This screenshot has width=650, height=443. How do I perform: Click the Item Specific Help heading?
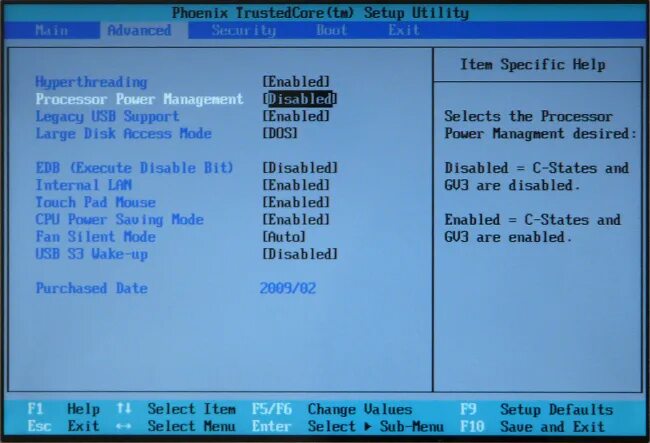[533, 65]
